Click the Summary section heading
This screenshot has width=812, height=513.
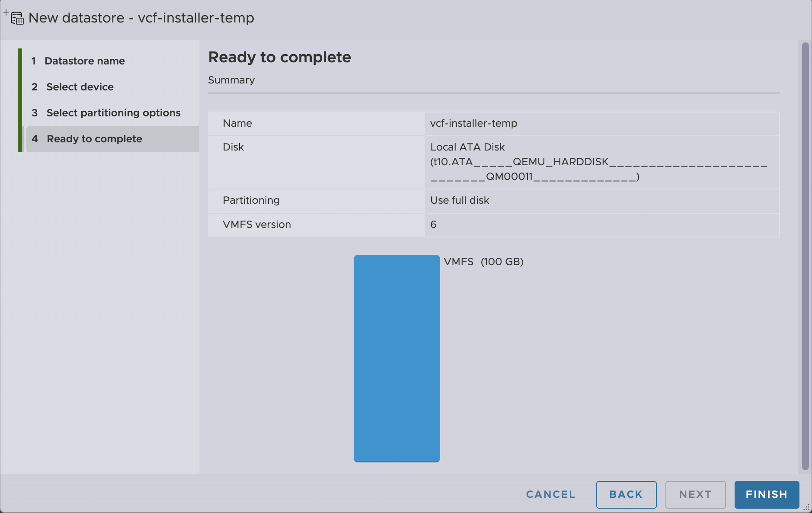(231, 80)
